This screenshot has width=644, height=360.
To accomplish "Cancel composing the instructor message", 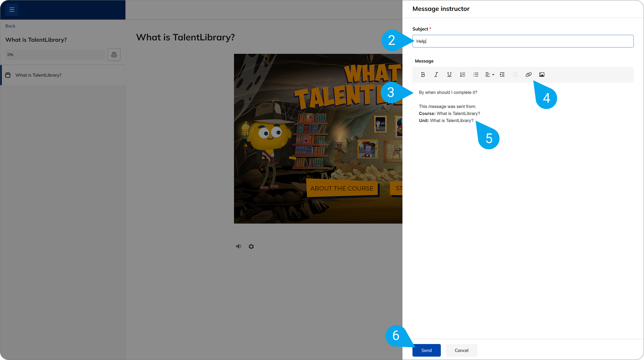I will pos(461,350).
